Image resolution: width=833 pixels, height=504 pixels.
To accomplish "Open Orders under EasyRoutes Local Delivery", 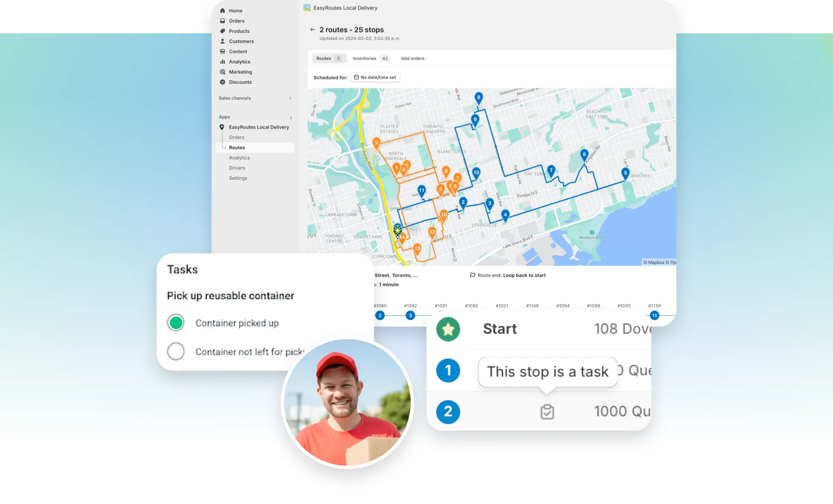I will coord(237,137).
